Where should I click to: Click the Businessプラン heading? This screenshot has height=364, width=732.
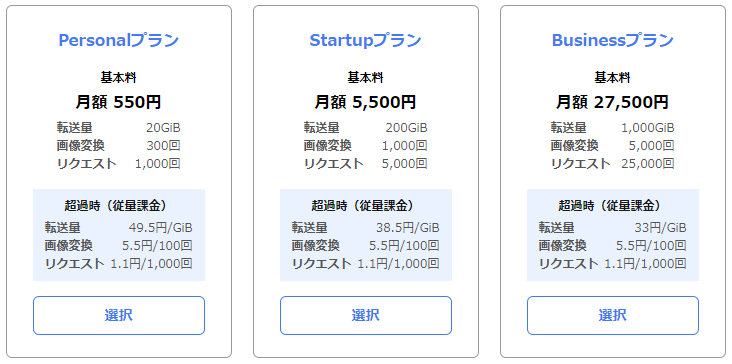coord(612,41)
